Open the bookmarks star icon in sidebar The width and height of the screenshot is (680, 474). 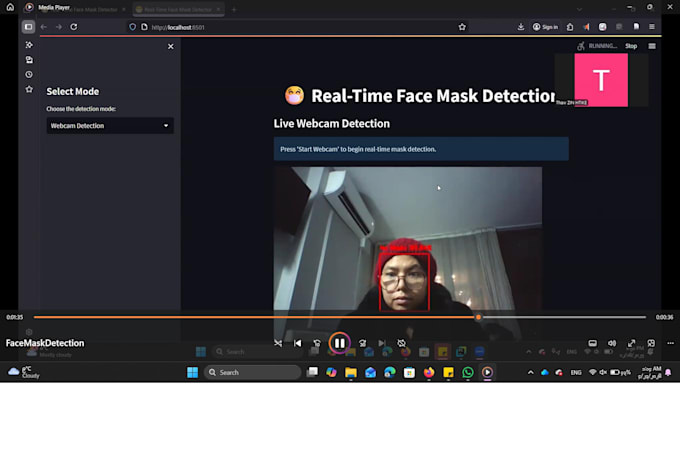click(x=29, y=89)
